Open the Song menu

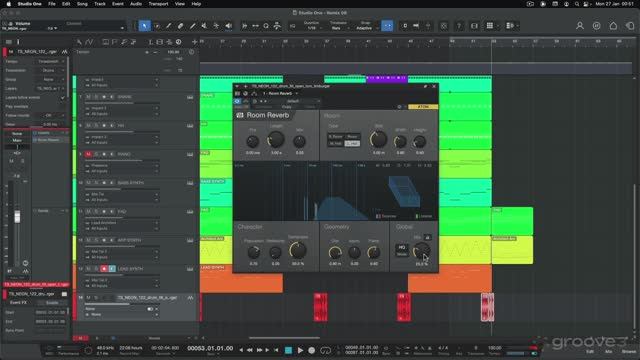tap(82, 4)
